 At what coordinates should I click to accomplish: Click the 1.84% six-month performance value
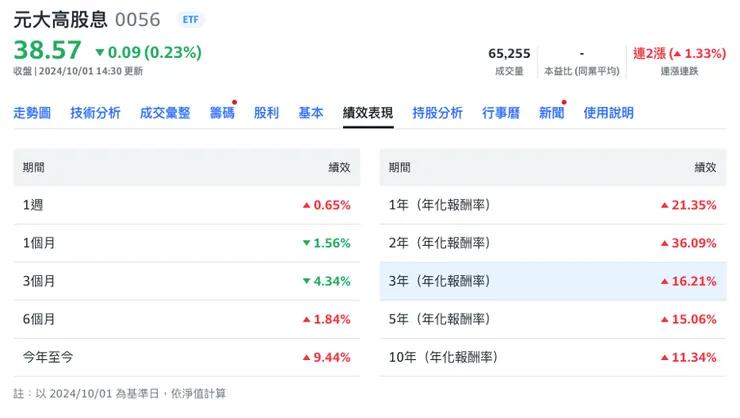pos(327,319)
